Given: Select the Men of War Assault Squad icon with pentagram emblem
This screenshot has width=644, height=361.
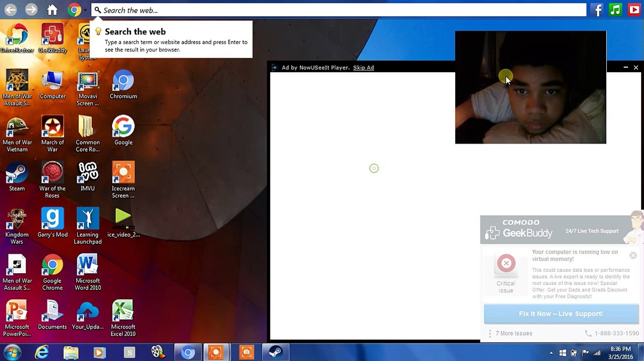Looking at the screenshot, I should point(17,89).
